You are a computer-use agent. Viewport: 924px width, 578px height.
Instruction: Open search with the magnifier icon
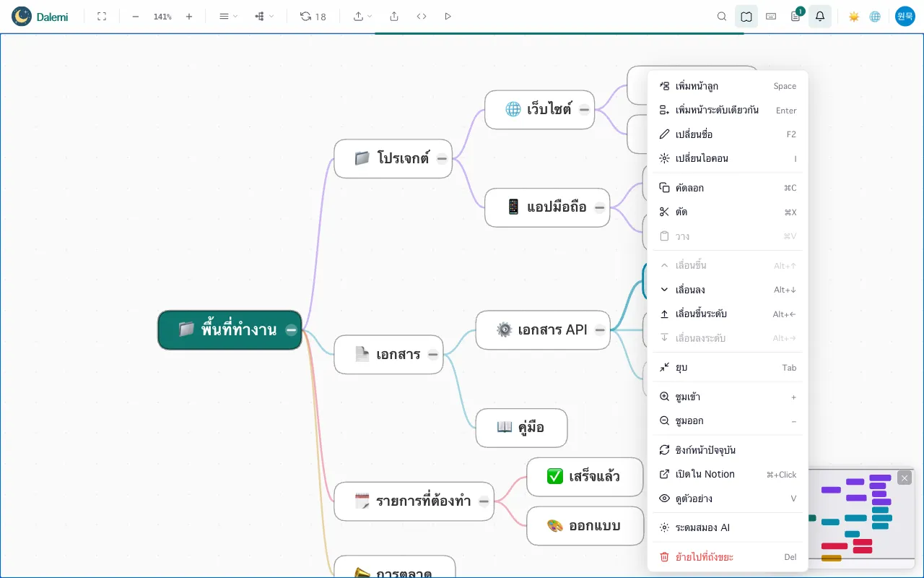(x=722, y=16)
